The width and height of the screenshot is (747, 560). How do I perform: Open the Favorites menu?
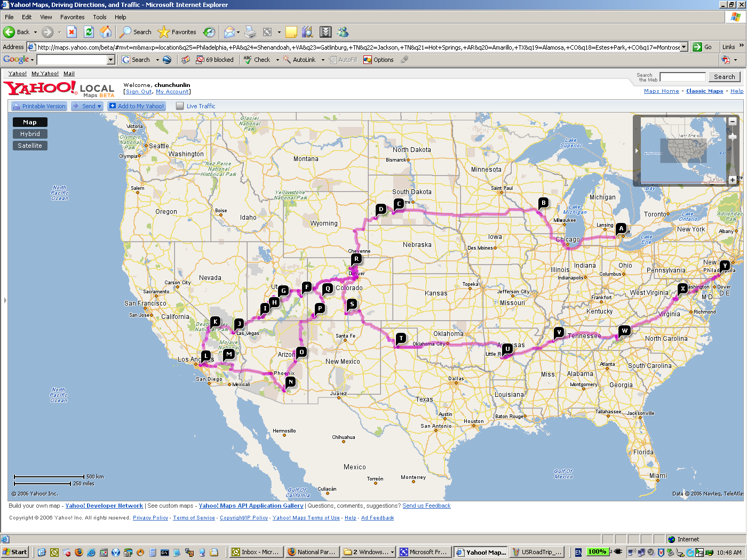(x=72, y=17)
